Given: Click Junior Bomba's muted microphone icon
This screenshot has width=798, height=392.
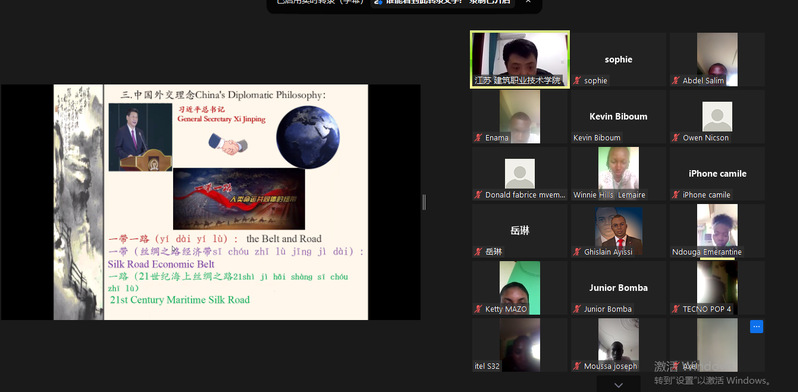Looking at the screenshot, I should click(577, 309).
